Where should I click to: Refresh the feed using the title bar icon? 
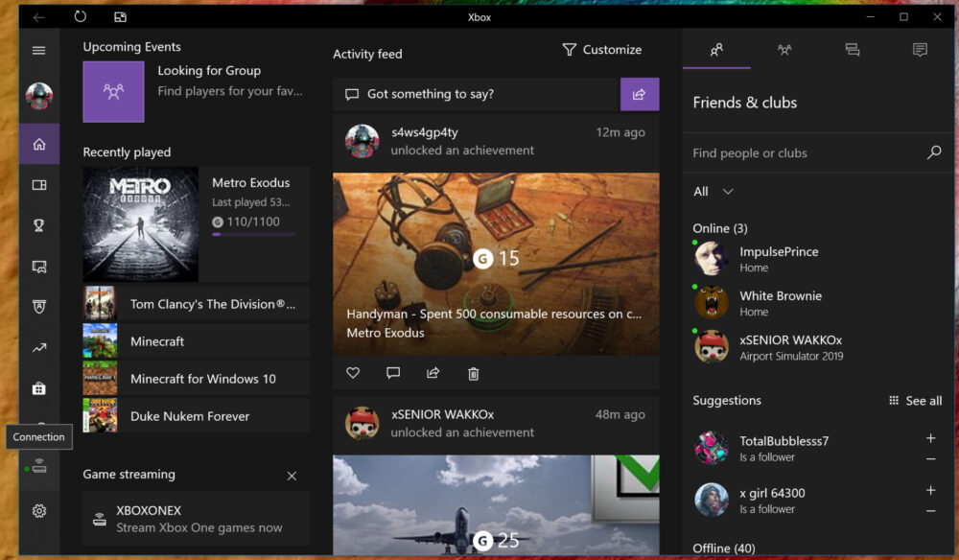coord(81,16)
